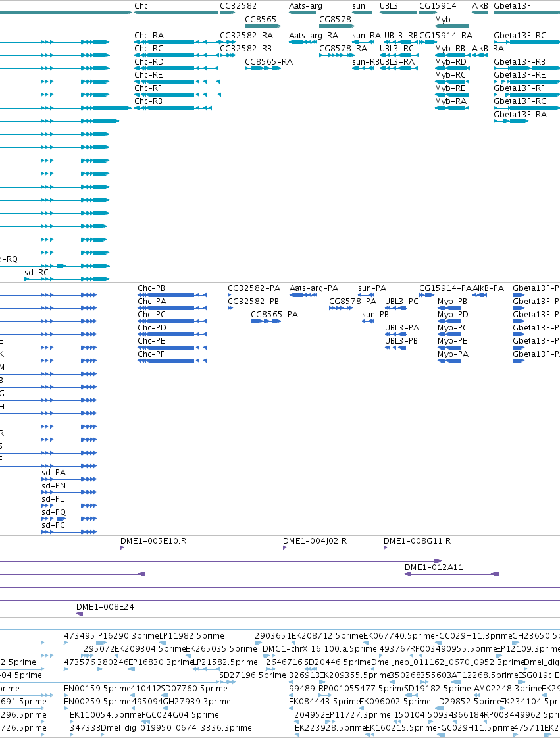The image size is (560, 738).
Task: Select transcript CG8565-RA
Action: point(268,62)
